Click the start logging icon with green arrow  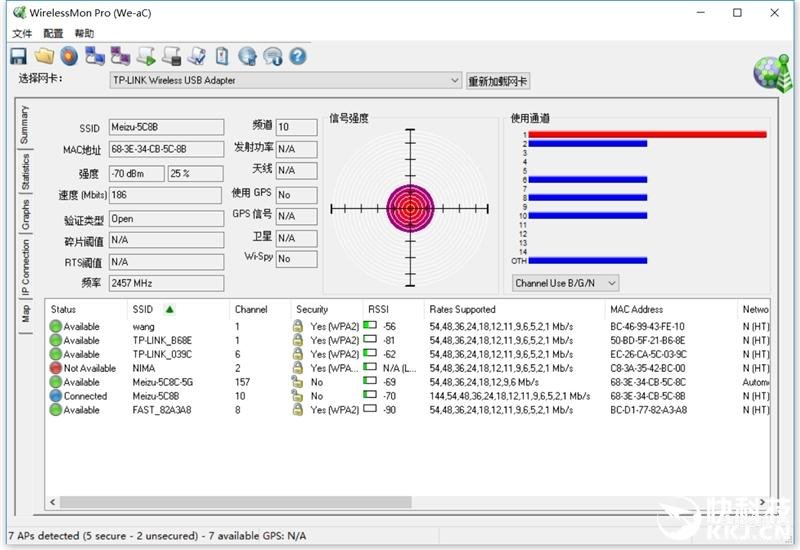(x=146, y=56)
